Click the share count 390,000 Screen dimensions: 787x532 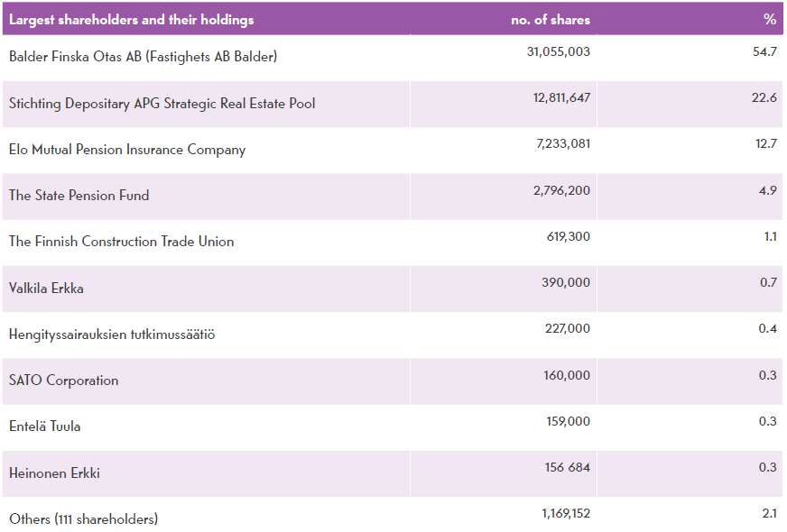(x=566, y=282)
